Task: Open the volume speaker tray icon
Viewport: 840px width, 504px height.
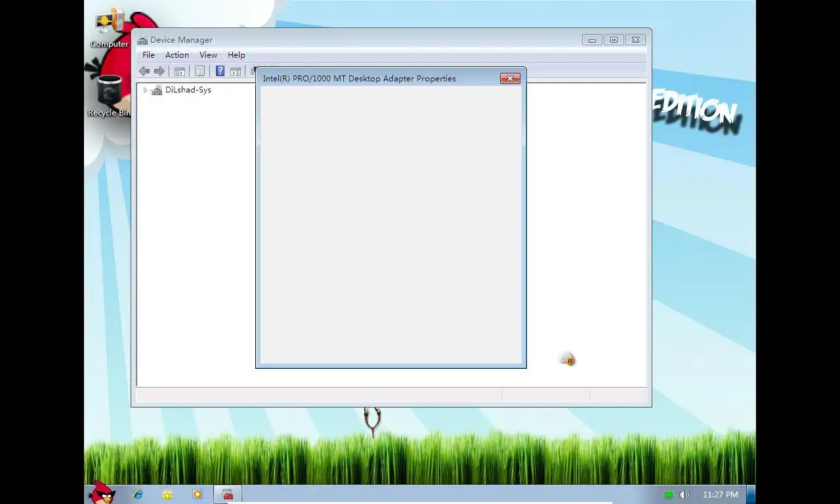Action: point(684,495)
